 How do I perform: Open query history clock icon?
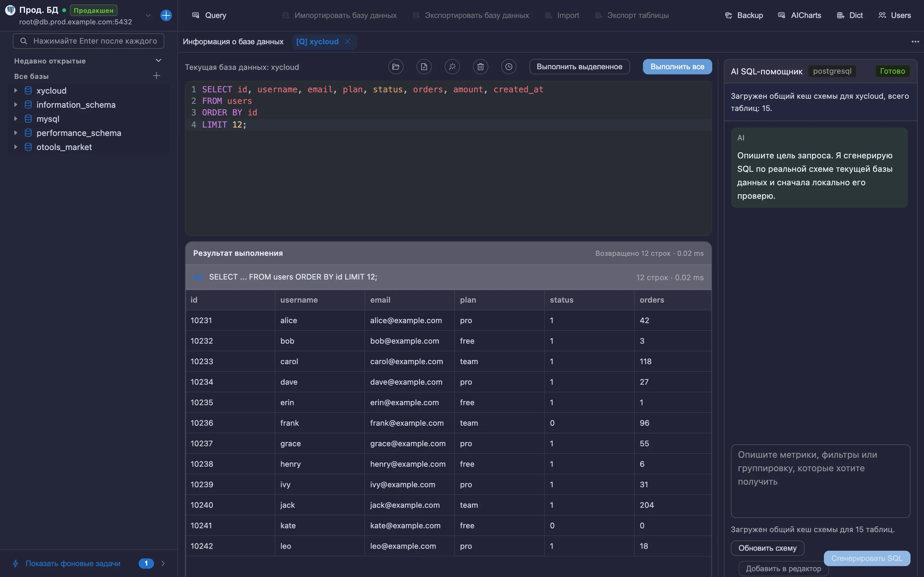tap(509, 67)
